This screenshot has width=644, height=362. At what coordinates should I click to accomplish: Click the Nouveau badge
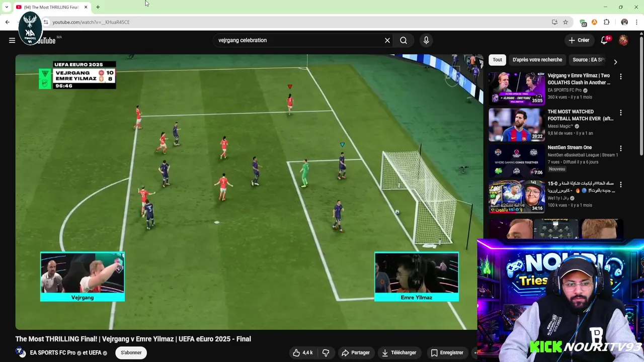coord(556,169)
